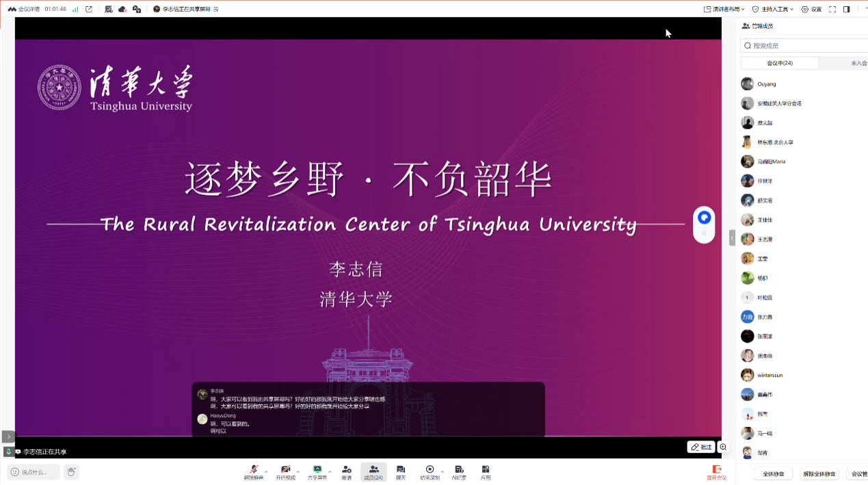The width and height of the screenshot is (868, 485).
Task: Turn on the video camera
Action: pos(285,471)
